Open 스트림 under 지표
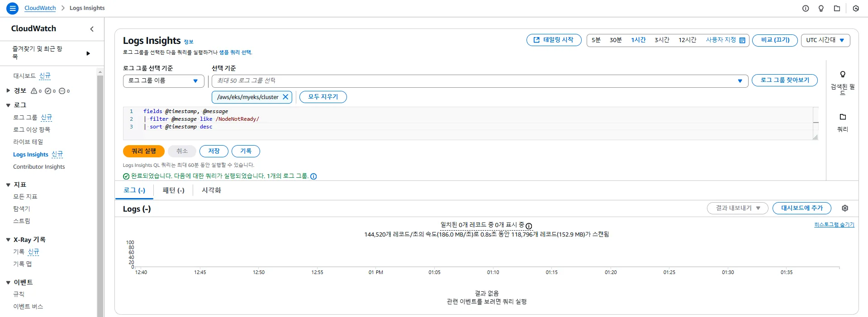This screenshot has width=868, height=317. point(22,221)
